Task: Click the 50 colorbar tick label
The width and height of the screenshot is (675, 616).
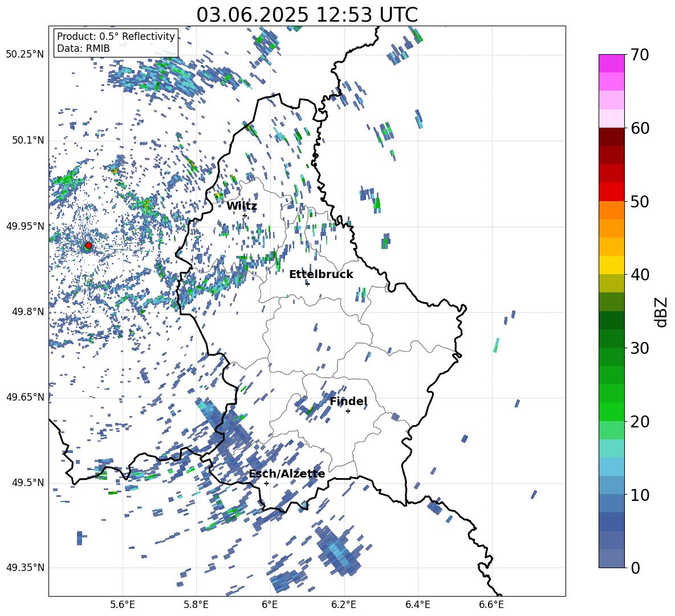Action: coord(640,201)
